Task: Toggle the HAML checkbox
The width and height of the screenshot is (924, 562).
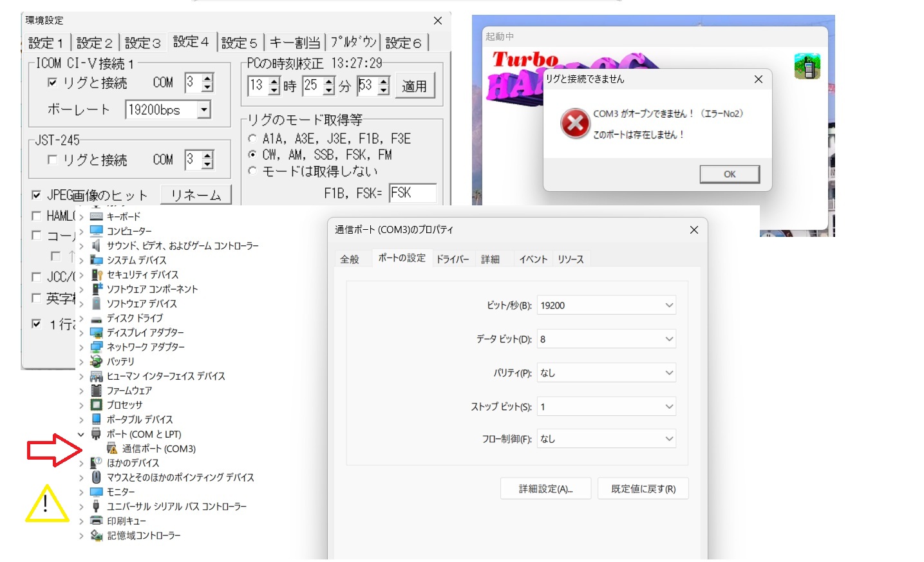Action: tap(37, 216)
